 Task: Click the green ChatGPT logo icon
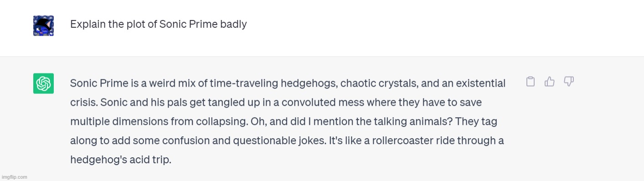[43, 83]
